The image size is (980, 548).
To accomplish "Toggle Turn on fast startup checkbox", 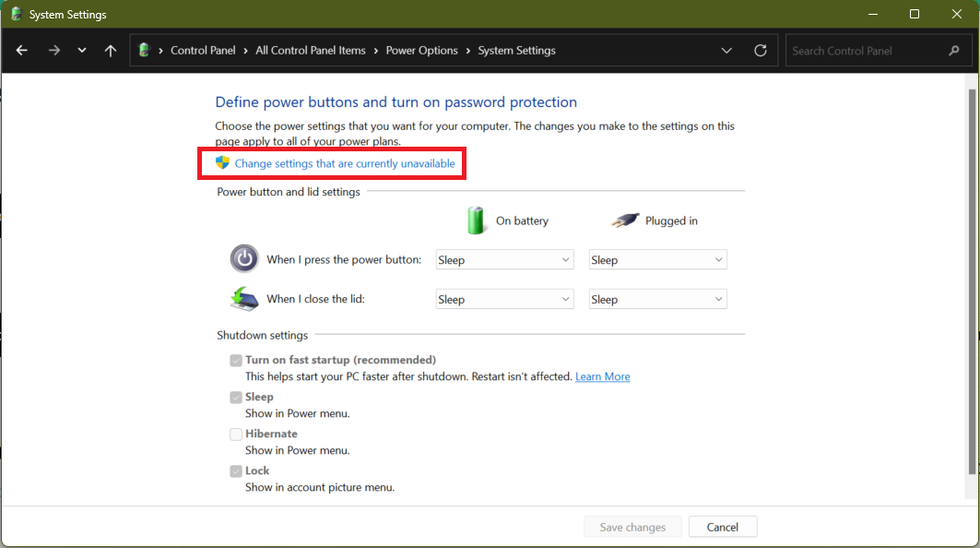I will tap(236, 360).
